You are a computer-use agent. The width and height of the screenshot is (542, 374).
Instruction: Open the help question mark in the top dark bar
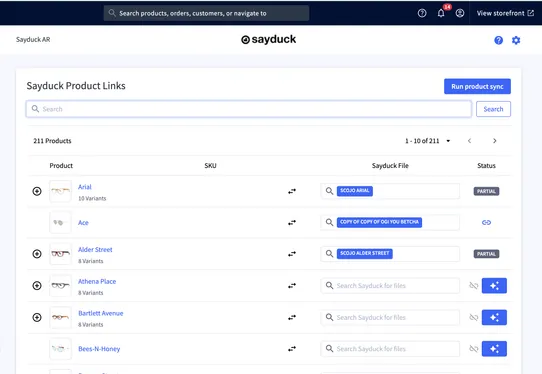[x=422, y=13]
